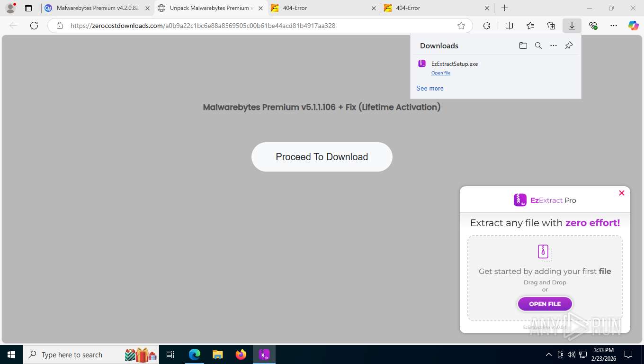Open the notification center
The image size is (644, 364).
pos(628,355)
